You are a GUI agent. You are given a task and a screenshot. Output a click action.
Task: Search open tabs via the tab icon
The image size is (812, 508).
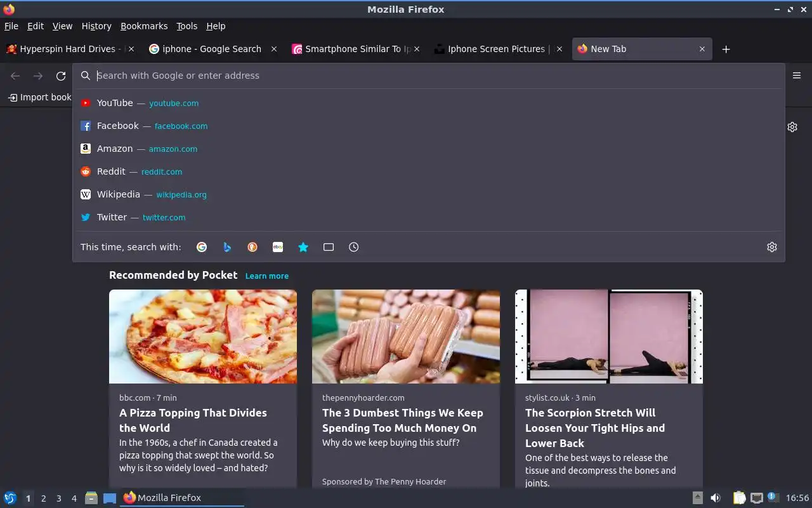(329, 247)
